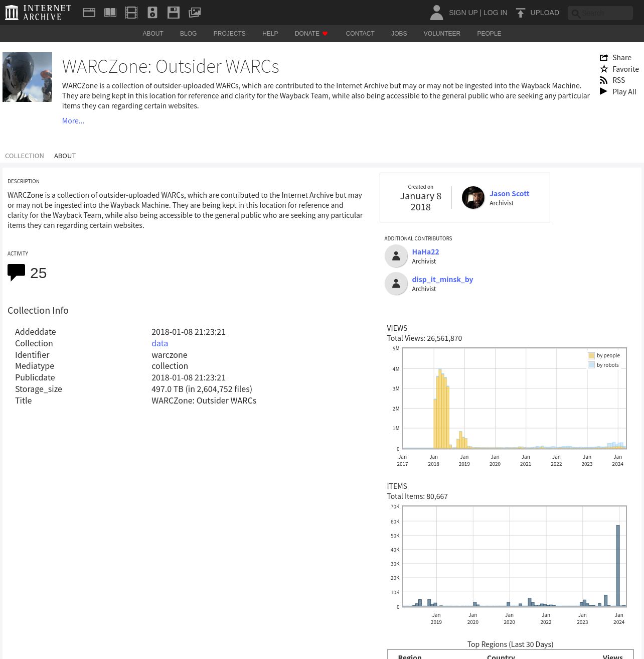Click the Share icon
Screen dimensions: 644x659
point(604,58)
